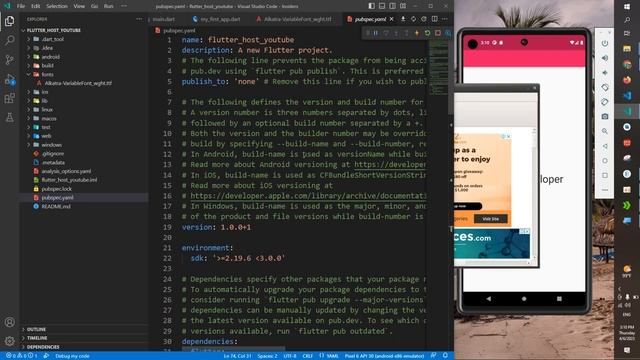Expand the DEPENDENCIES section
Screen dimensions: 640x360
43,347
